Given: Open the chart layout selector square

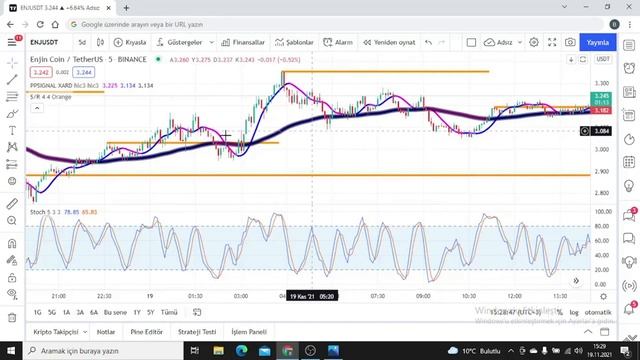Looking at the screenshot, I should coord(471,42).
